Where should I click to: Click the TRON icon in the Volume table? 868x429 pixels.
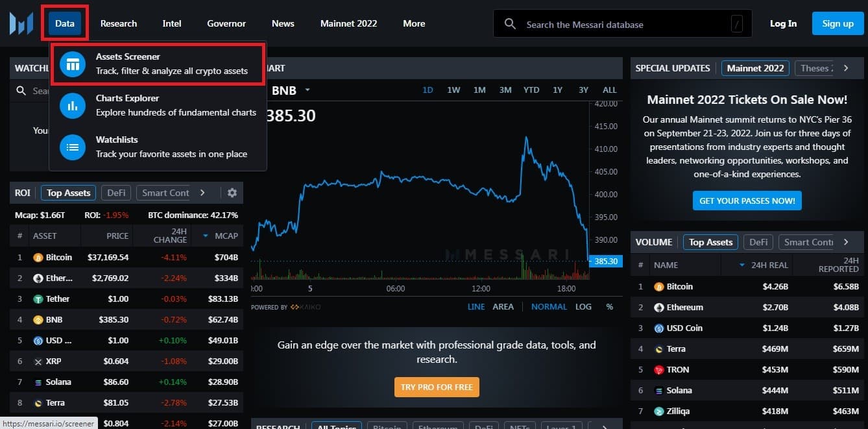(x=659, y=370)
